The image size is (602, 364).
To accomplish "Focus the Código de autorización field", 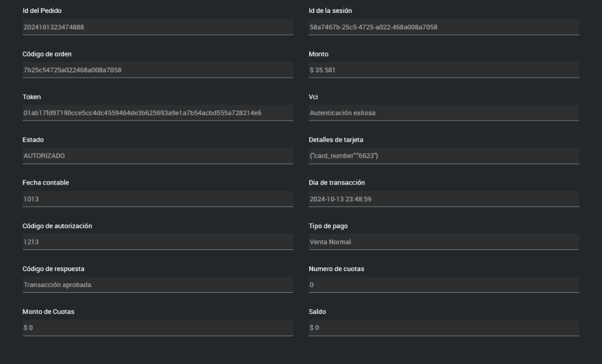I will click(158, 242).
